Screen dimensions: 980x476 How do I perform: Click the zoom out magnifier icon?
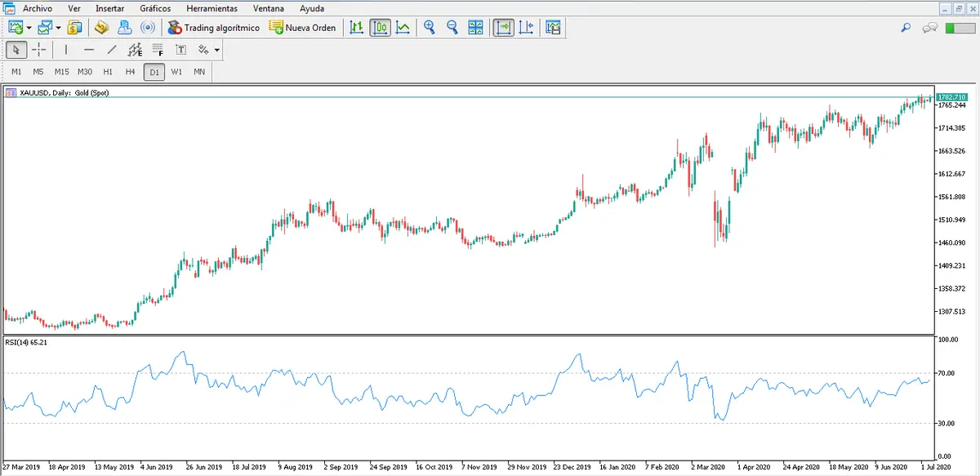(x=452, y=28)
